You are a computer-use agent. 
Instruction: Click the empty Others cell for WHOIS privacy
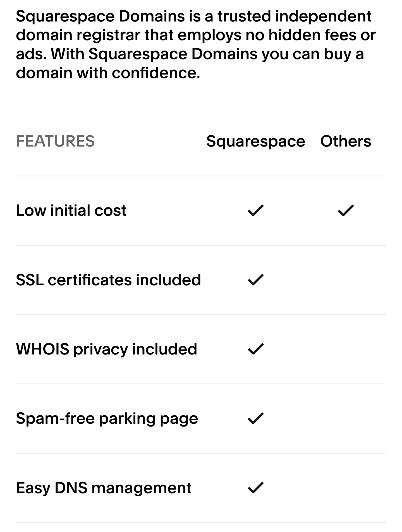point(346,349)
